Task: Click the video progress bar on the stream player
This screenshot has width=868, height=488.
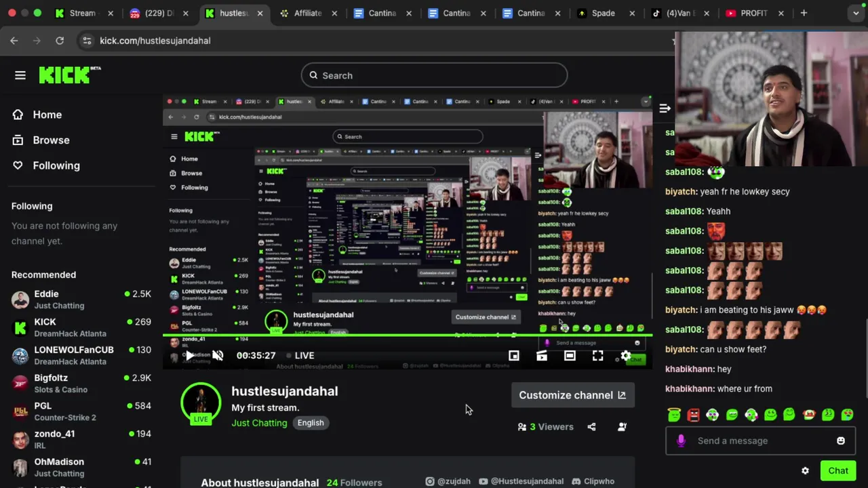Action: click(407, 335)
